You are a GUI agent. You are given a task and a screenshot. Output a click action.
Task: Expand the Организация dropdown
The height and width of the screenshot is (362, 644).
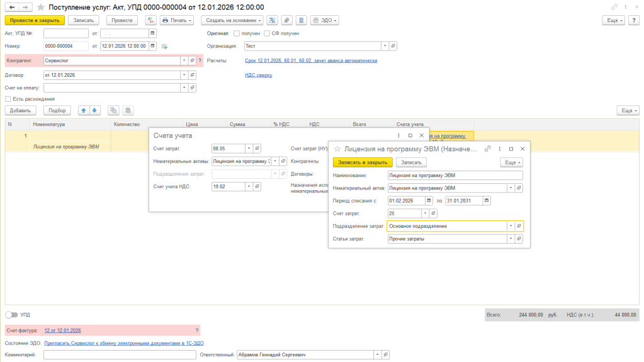(x=385, y=46)
